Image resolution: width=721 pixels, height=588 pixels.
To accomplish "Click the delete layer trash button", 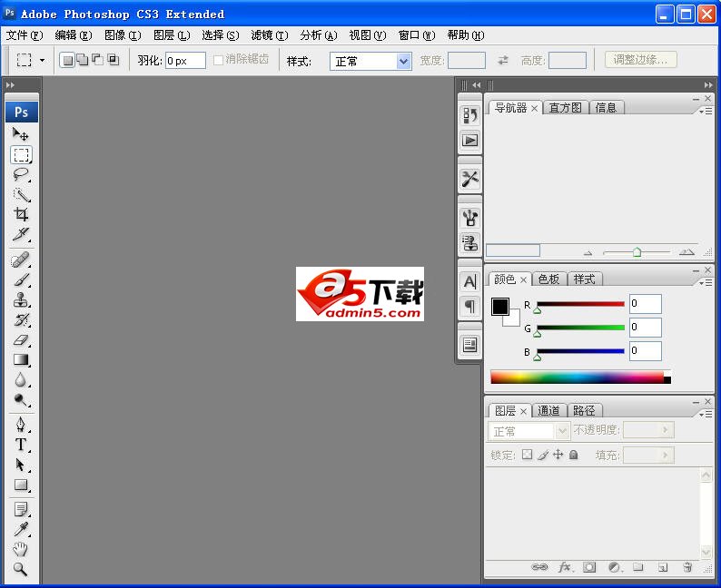I will click(687, 567).
